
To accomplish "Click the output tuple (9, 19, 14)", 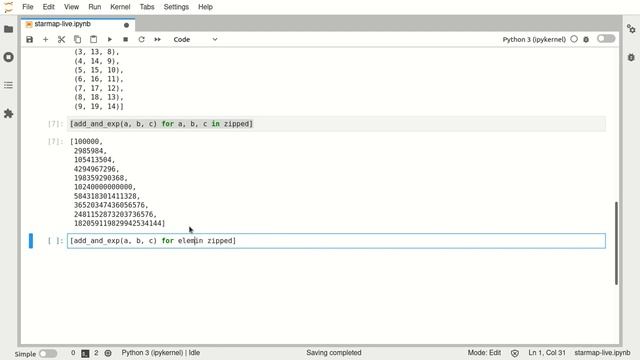I will click(98, 107).
